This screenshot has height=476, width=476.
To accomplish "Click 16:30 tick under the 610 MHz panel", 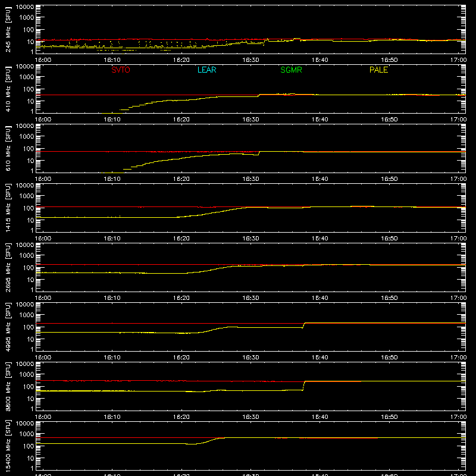I will tap(250, 179).
